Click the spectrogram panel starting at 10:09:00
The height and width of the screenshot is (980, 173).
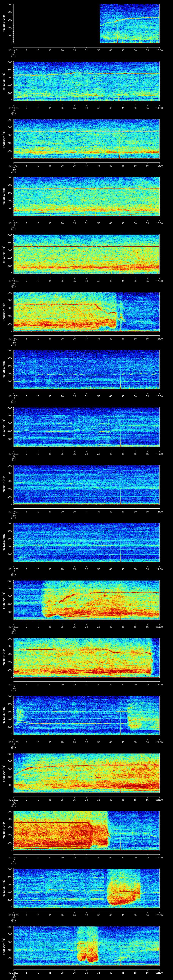click(87, 24)
